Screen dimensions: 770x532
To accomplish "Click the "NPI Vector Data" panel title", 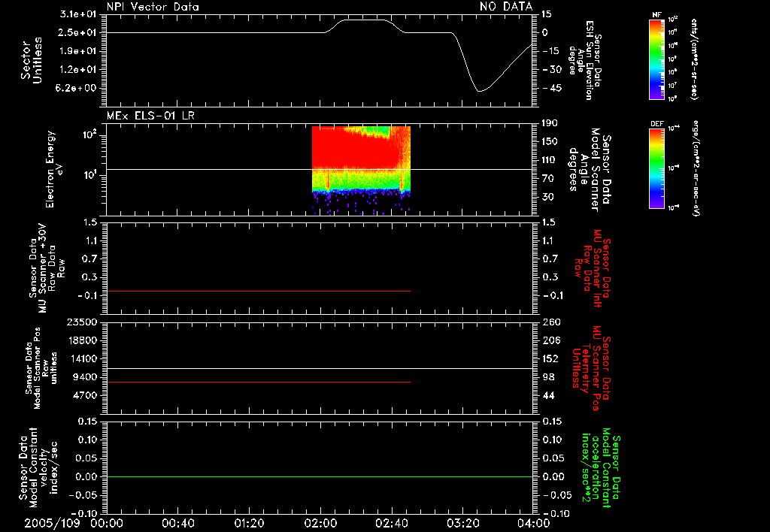I will (x=153, y=7).
